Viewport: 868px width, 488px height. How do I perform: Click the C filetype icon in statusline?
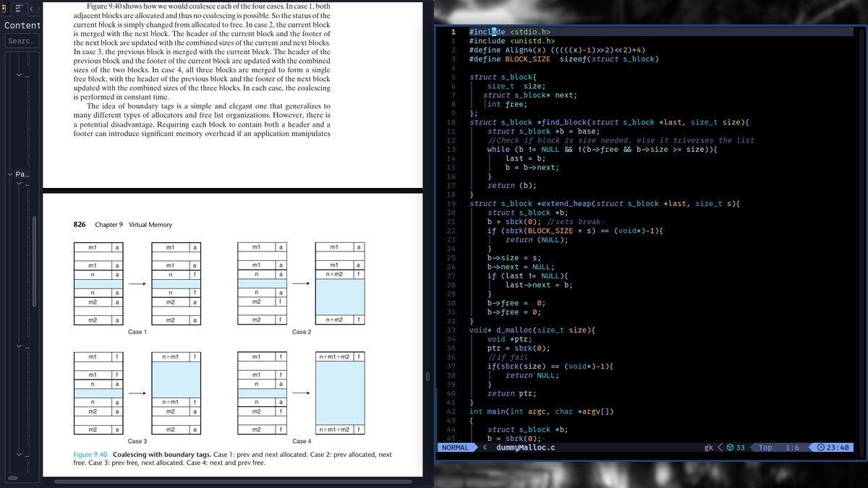pyautogui.click(x=485, y=448)
